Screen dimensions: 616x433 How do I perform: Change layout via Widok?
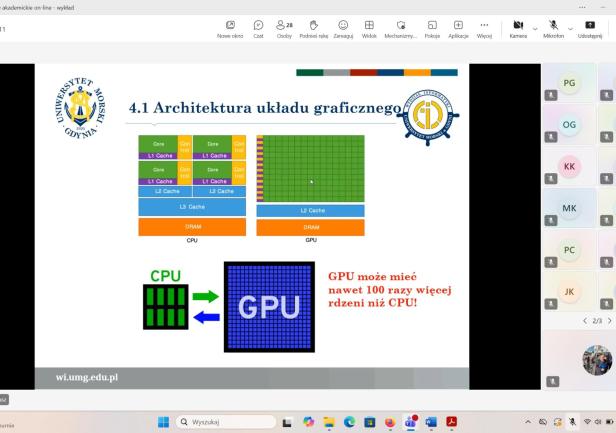tap(369, 28)
